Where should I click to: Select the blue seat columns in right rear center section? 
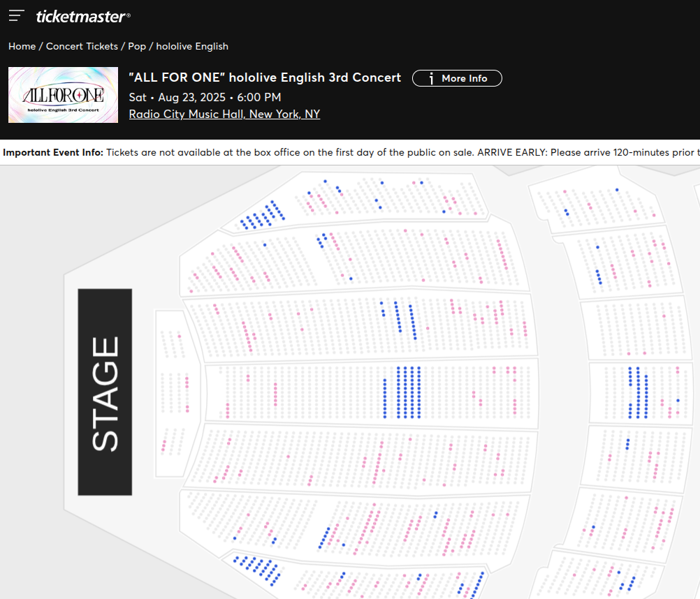click(638, 392)
